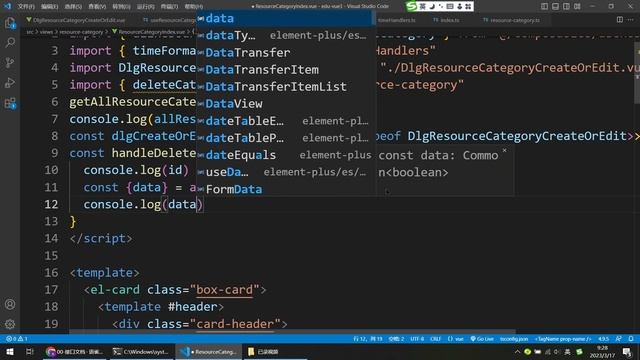Click errors and warnings status bar item
Image resolution: width=640 pixels, height=360 pixels.
pos(16,339)
